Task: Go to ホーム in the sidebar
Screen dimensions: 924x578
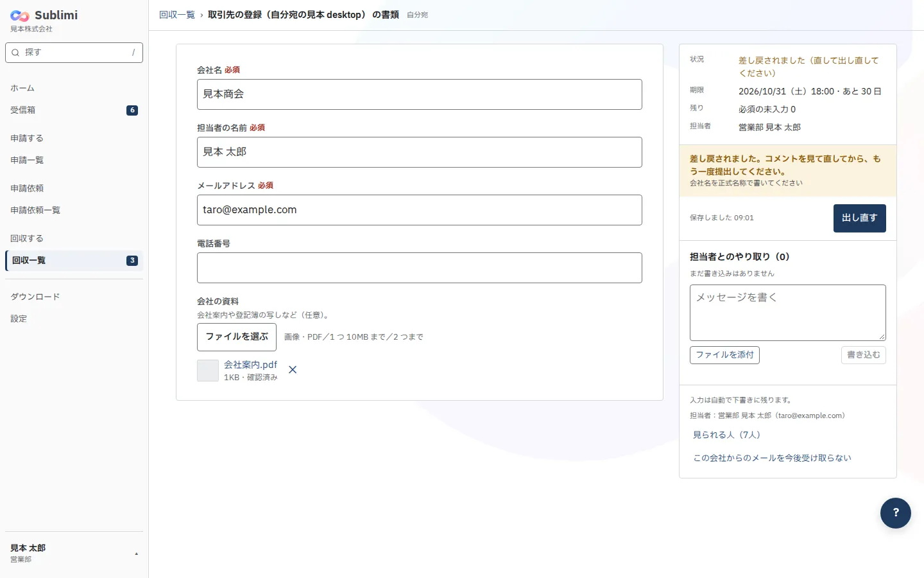Action: 74,89
